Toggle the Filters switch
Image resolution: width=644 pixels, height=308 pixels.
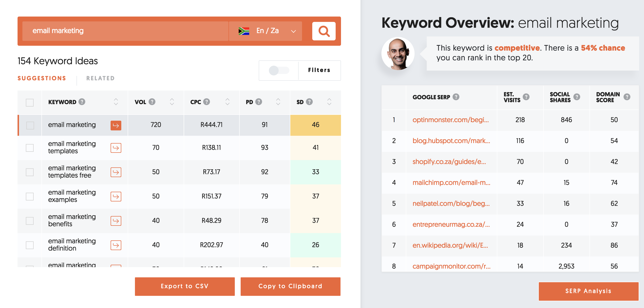(279, 70)
